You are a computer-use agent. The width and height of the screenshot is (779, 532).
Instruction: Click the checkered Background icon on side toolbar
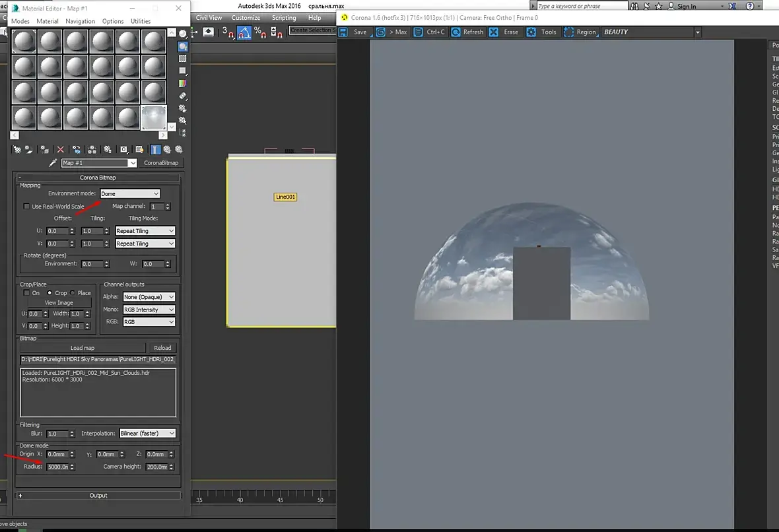click(x=183, y=59)
